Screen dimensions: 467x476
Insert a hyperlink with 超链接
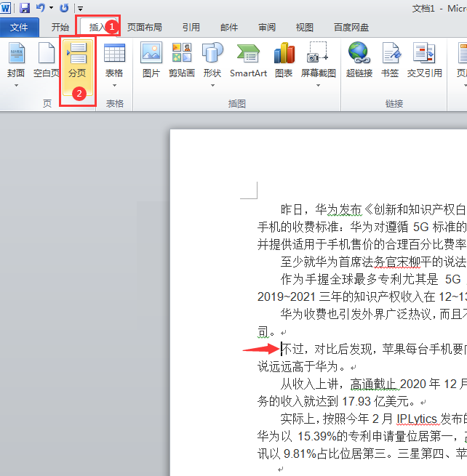(x=359, y=60)
